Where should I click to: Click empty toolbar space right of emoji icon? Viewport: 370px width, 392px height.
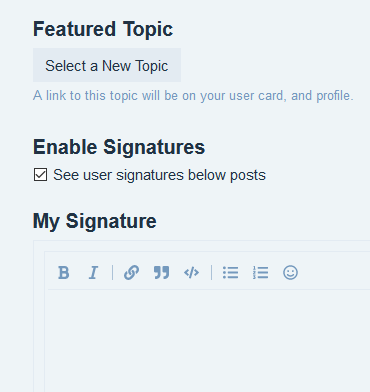pyautogui.click(x=335, y=273)
